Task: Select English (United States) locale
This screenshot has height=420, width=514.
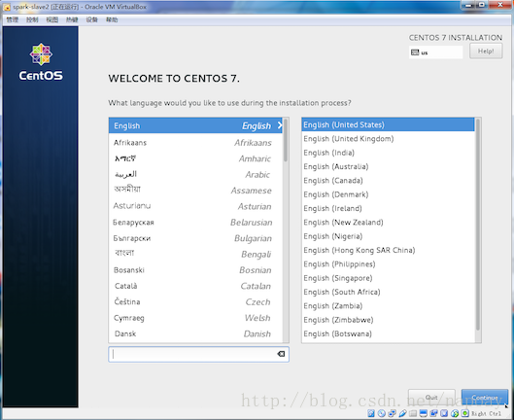Action: pos(388,124)
